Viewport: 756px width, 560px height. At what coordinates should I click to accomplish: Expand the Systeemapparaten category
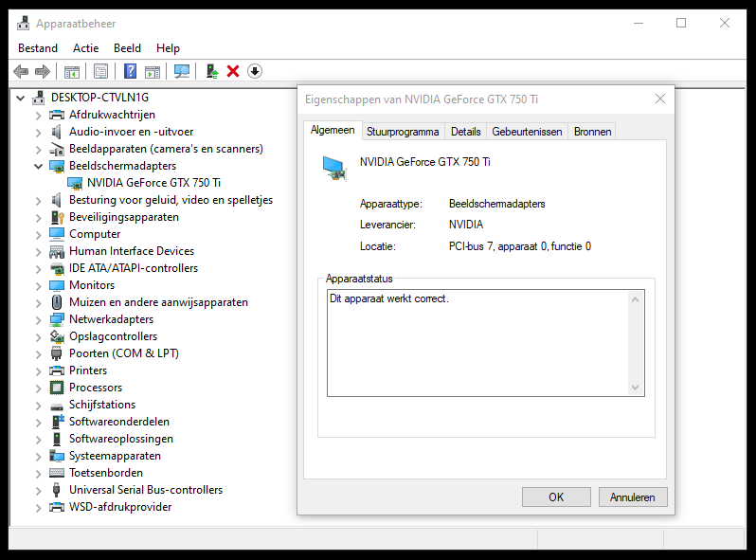pyautogui.click(x=39, y=457)
